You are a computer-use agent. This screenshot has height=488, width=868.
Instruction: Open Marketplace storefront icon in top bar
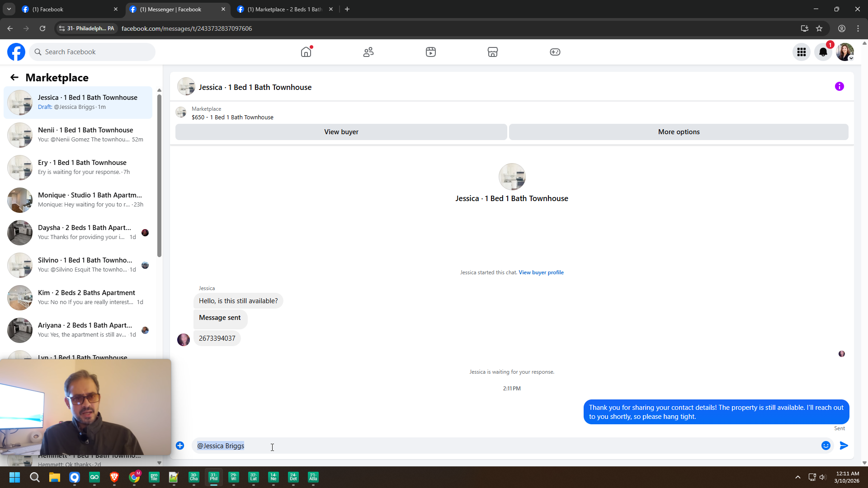click(493, 52)
